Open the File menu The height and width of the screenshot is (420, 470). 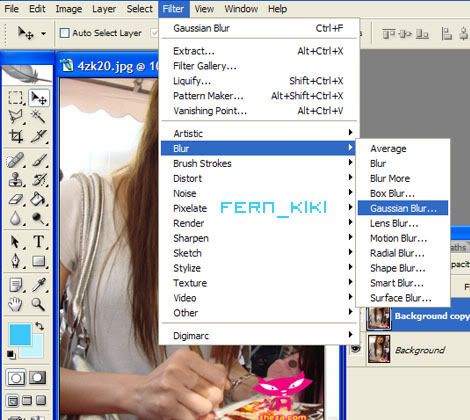coord(12,9)
